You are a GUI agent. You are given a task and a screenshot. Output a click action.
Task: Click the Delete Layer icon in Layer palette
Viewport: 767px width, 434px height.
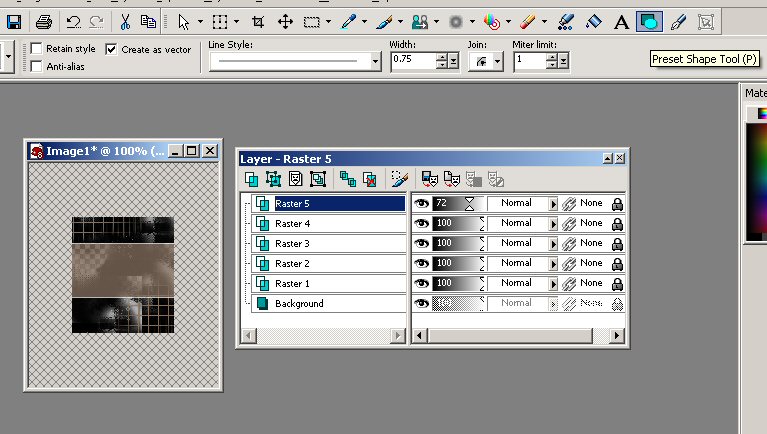click(369, 179)
